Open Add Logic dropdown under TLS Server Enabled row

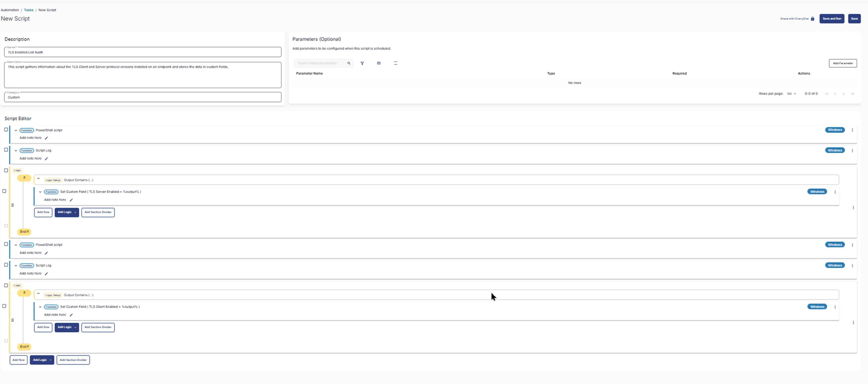tap(67, 212)
